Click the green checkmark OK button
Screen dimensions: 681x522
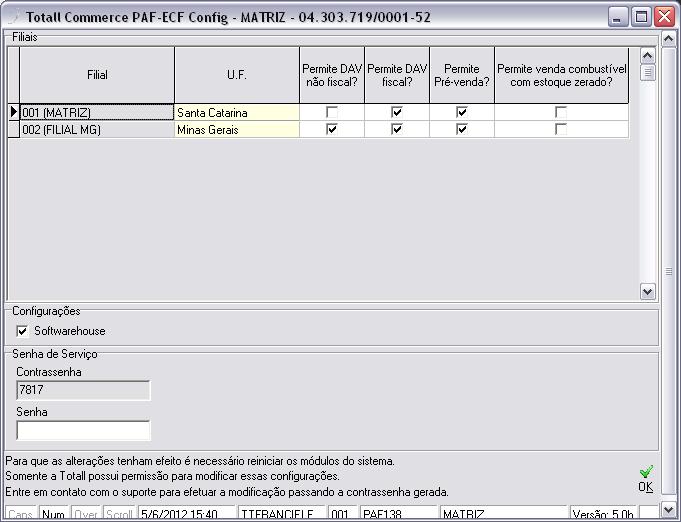tap(646, 479)
